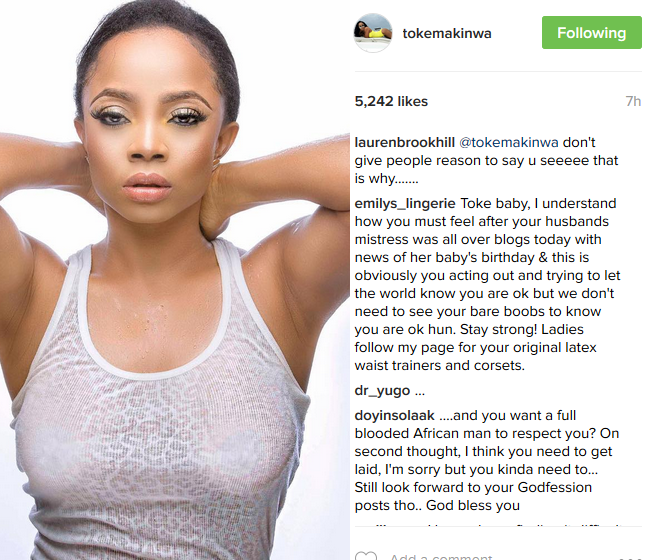Viewport: 646px width, 560px height.
Task: Toggle the green Following button
Action: click(592, 33)
